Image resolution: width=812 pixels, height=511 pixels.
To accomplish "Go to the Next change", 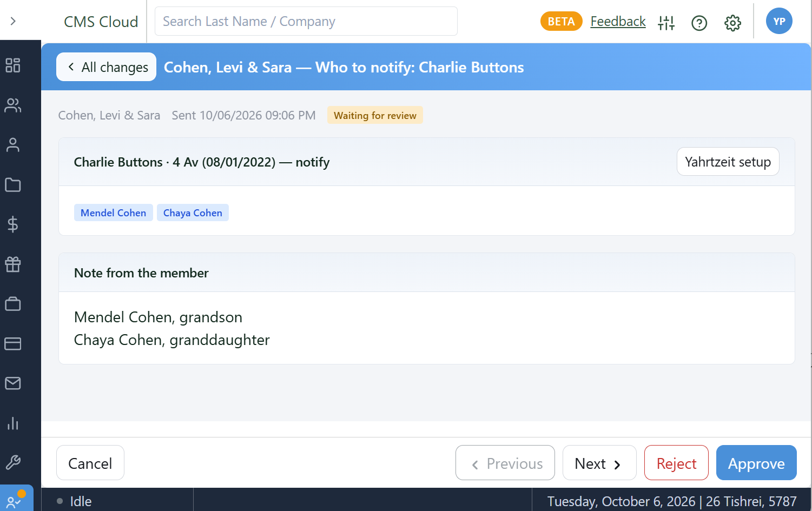I will point(599,463).
